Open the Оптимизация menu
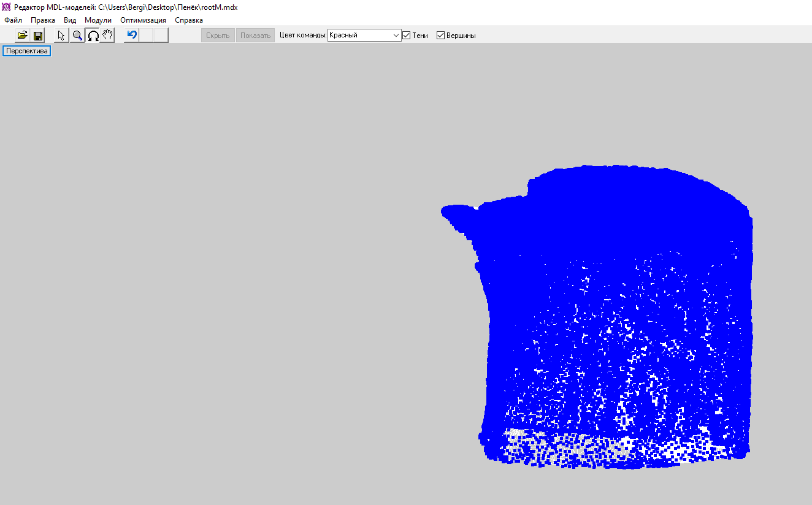Viewport: 812px width, 505px height. point(143,20)
